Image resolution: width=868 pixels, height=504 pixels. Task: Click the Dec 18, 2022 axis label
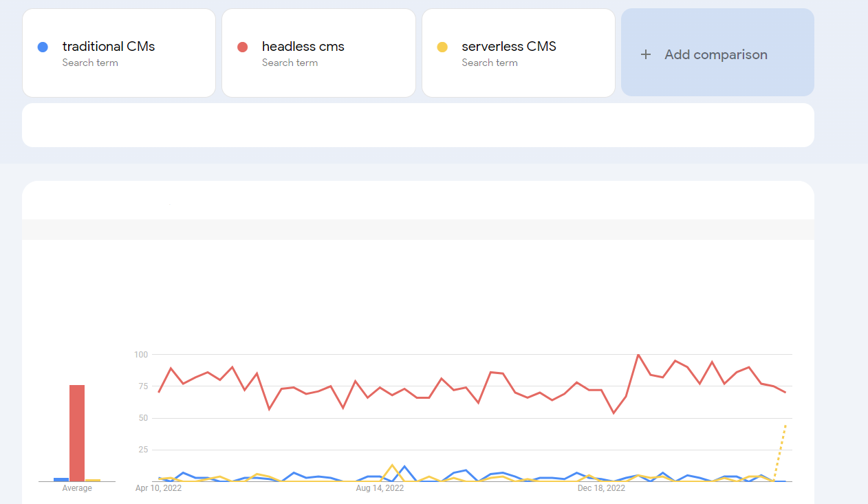pyautogui.click(x=601, y=488)
